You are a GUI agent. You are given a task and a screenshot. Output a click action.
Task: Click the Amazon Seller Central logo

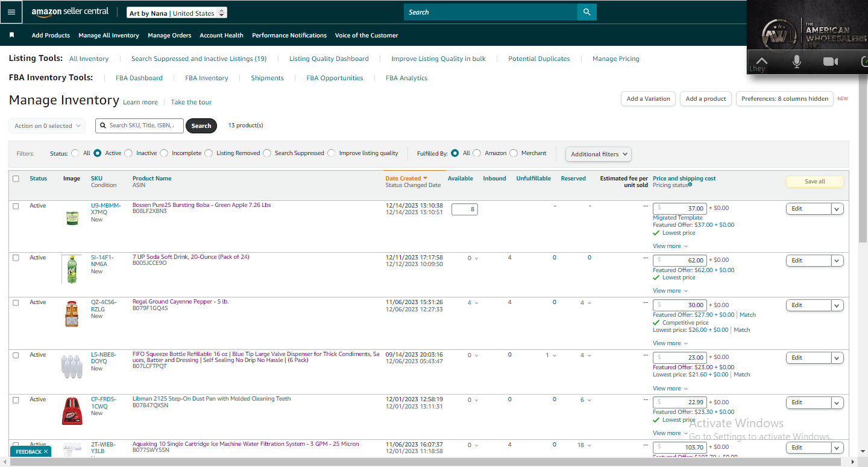tap(71, 12)
